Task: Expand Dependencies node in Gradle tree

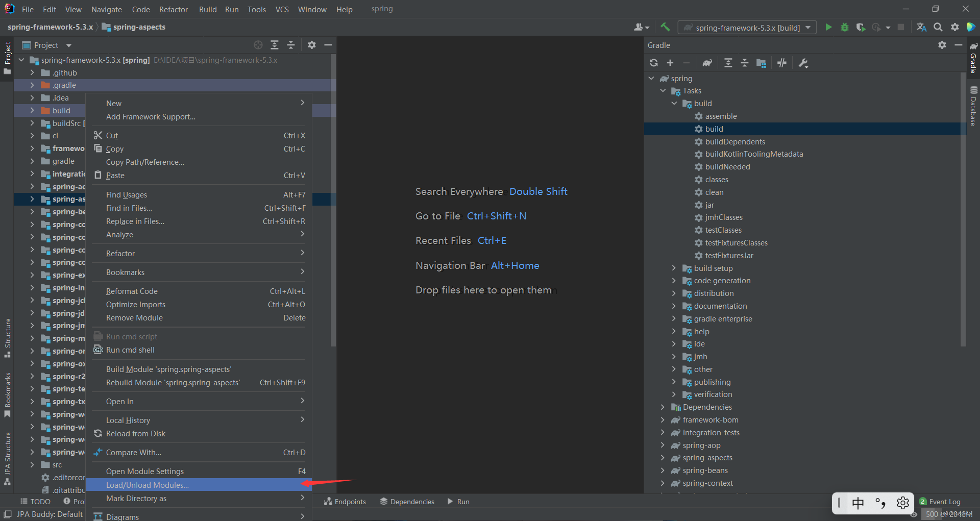Action: (x=663, y=407)
